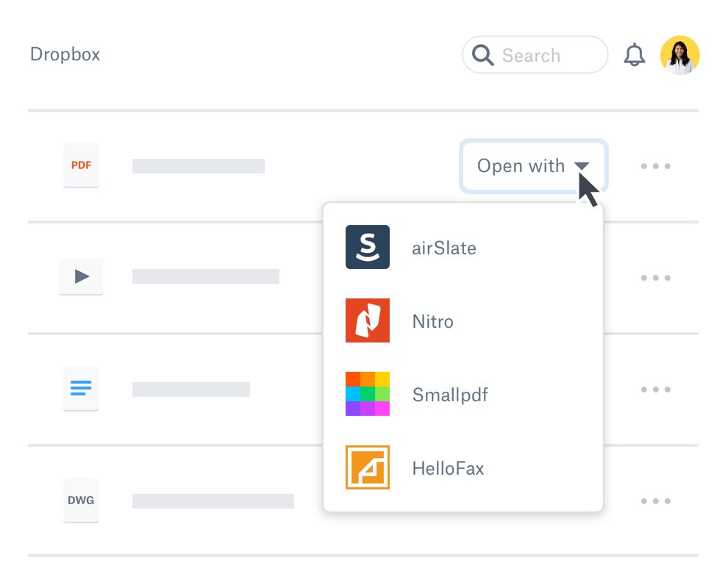Open the DWG row's ellipsis menu
This screenshot has width=728, height=588.
655,501
